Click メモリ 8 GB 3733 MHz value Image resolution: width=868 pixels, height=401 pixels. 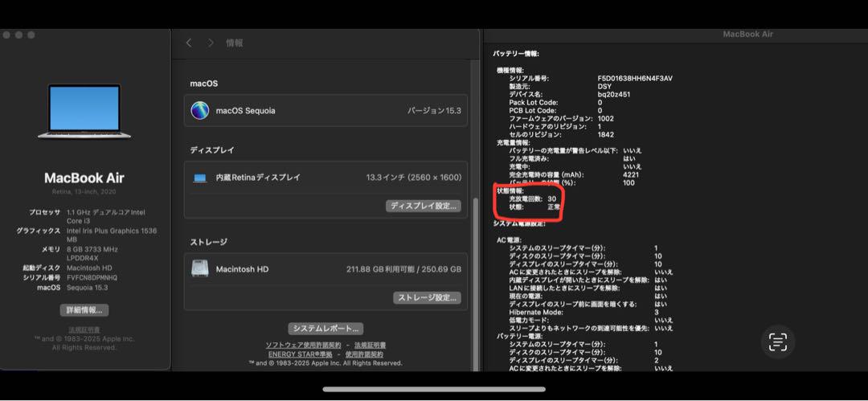pyautogui.click(x=92, y=253)
